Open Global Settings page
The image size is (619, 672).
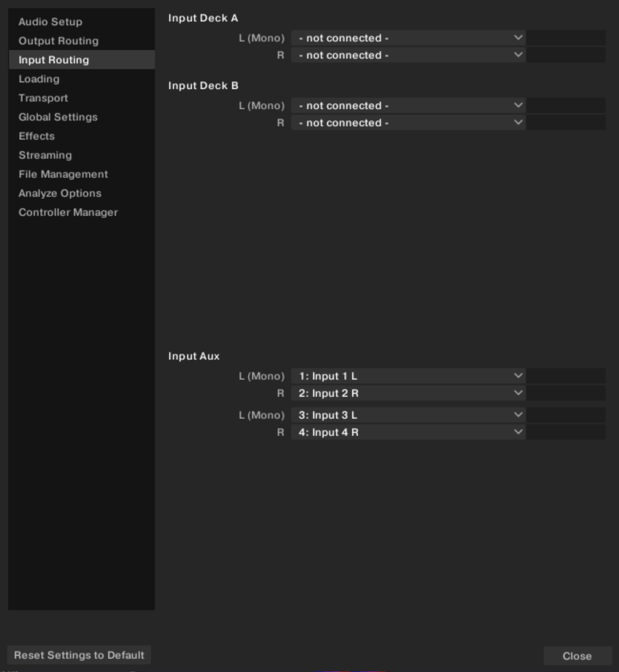tap(58, 117)
